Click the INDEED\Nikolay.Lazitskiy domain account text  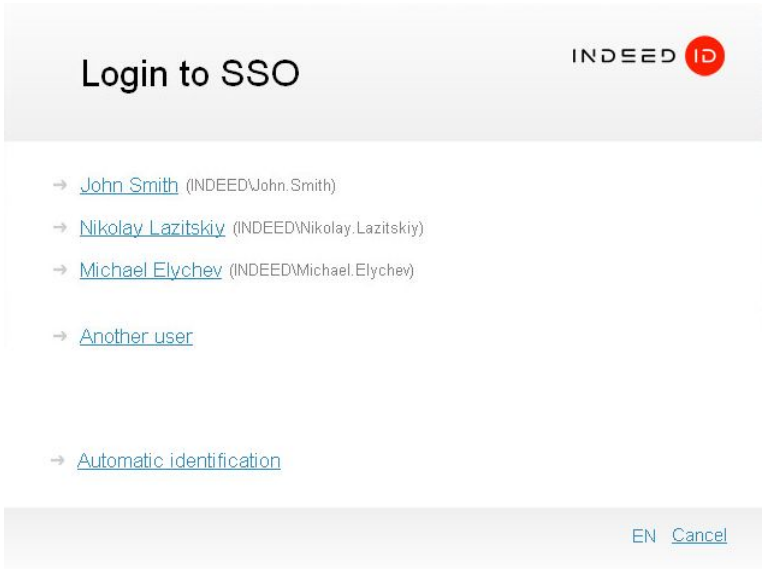point(328,229)
